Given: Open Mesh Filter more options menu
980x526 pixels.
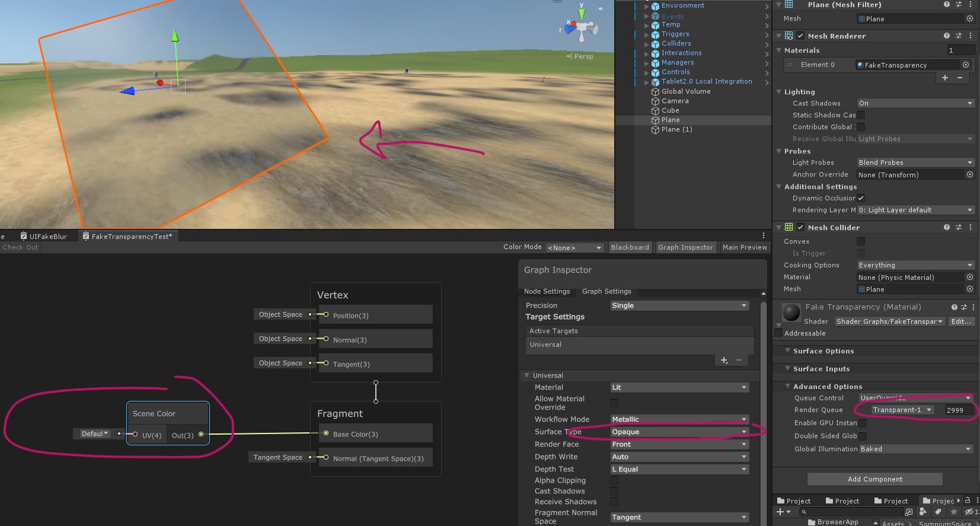Looking at the screenshot, I should 971,5.
